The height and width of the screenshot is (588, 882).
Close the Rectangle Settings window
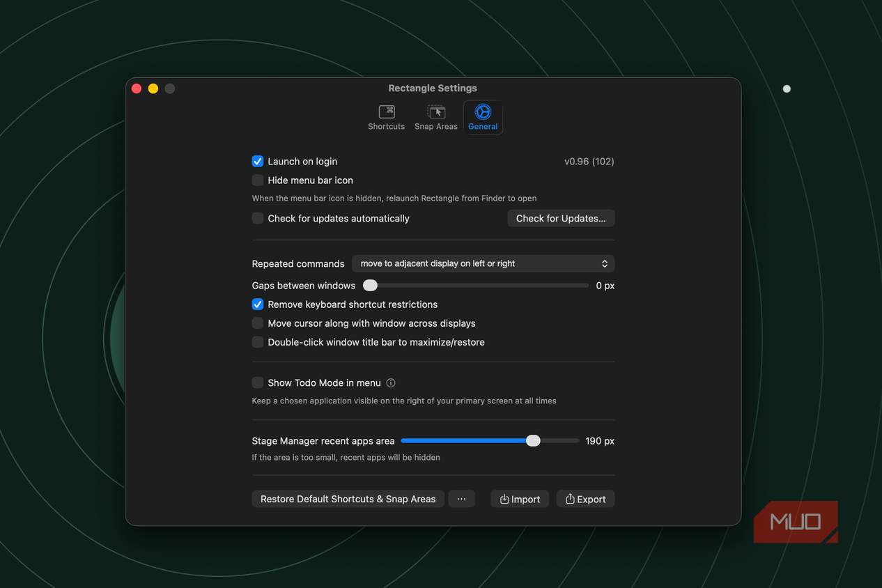pos(137,88)
